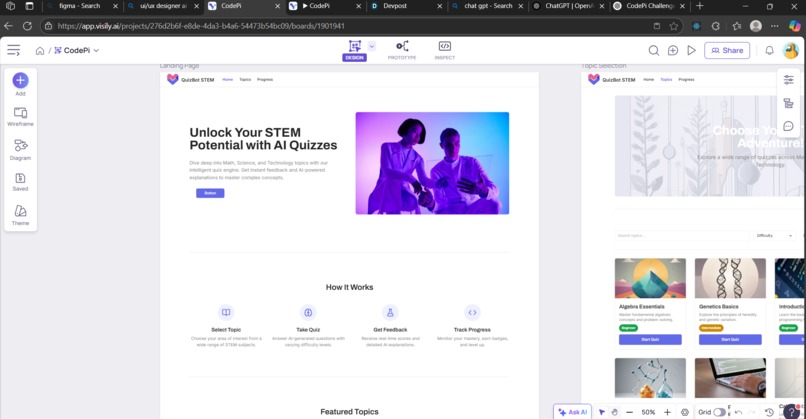Expand the Design mode dropdown arrow
This screenshot has height=419, width=806.
pyautogui.click(x=372, y=46)
